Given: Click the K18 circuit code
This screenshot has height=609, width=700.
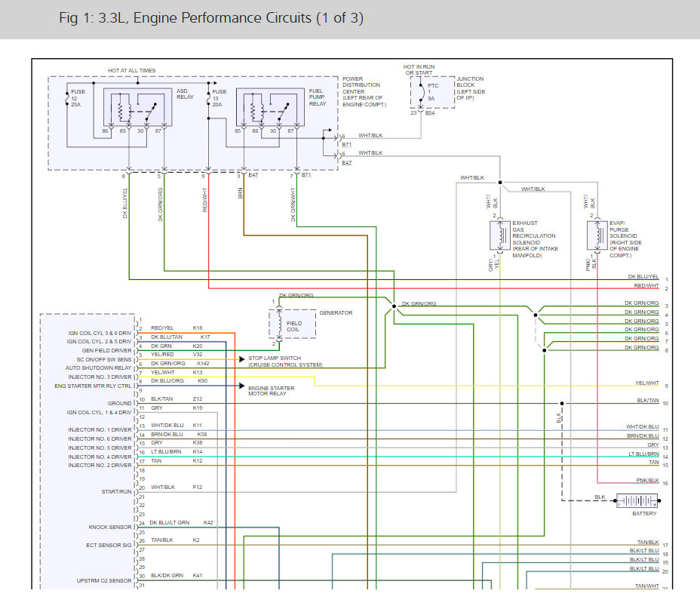Looking at the screenshot, I should [198, 328].
